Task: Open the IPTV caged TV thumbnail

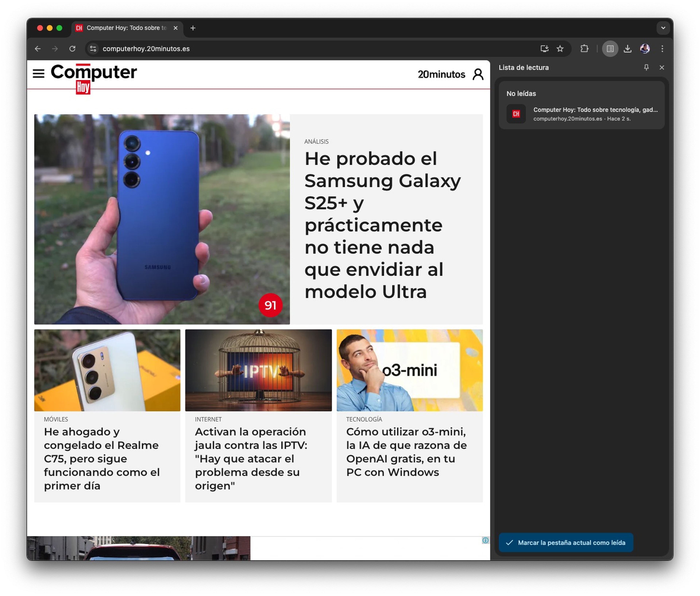Action: coord(258,370)
